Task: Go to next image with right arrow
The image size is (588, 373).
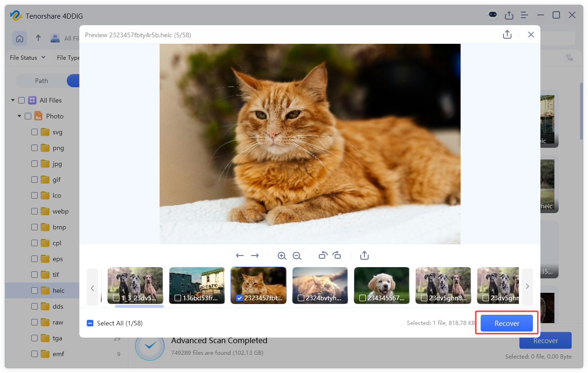Action: point(255,256)
